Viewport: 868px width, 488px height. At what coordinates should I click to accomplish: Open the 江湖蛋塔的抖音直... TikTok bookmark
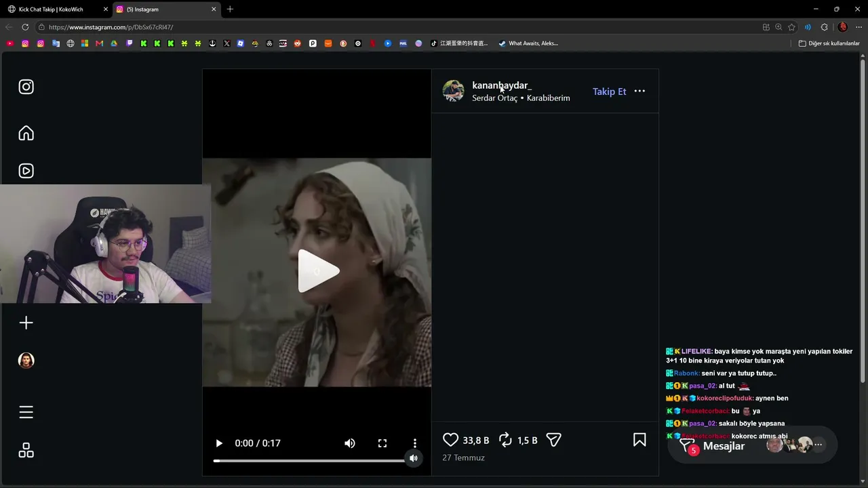459,43
